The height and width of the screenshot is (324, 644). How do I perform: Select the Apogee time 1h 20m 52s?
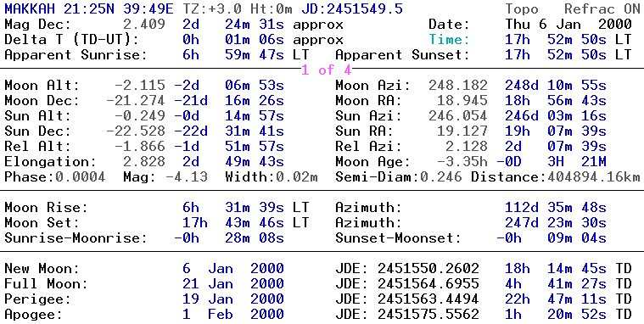[555, 314]
